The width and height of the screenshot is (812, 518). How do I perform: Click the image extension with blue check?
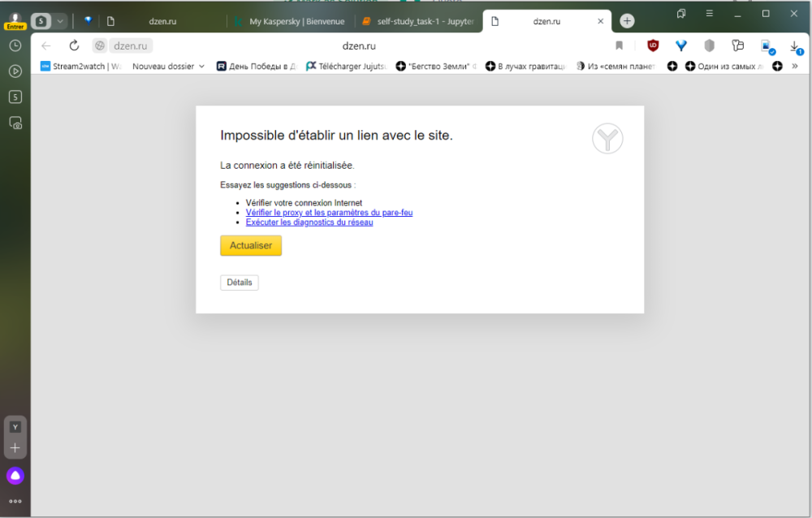point(767,46)
